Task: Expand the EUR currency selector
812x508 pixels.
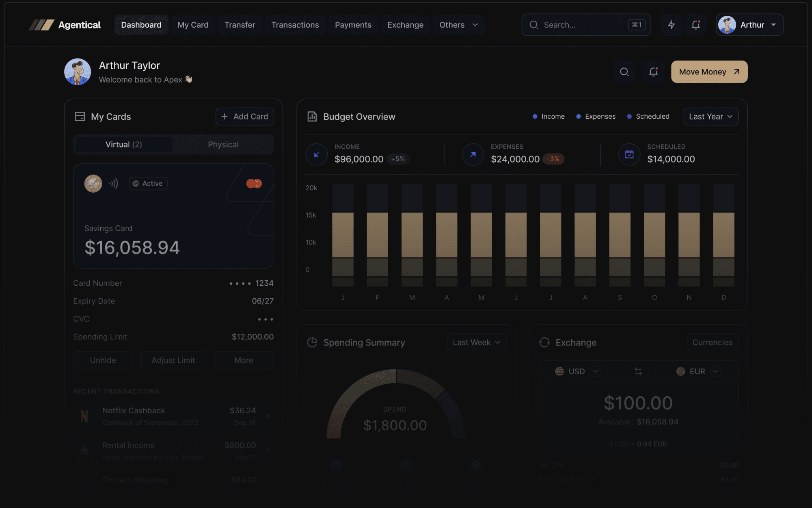Action: 716,371
